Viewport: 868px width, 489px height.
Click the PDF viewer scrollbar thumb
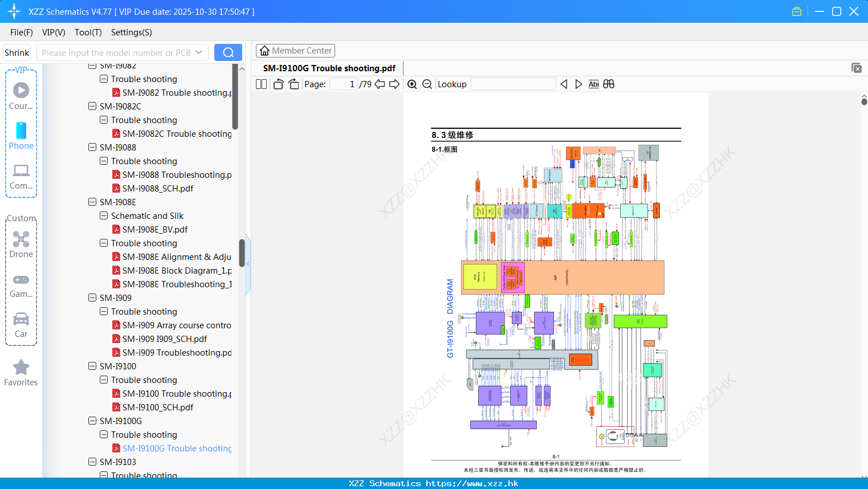[x=864, y=101]
